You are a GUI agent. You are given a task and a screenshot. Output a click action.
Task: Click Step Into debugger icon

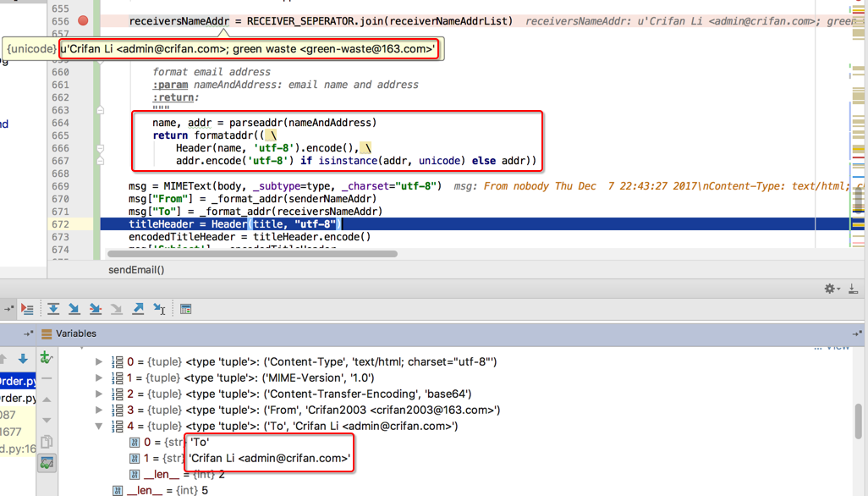pos(74,309)
